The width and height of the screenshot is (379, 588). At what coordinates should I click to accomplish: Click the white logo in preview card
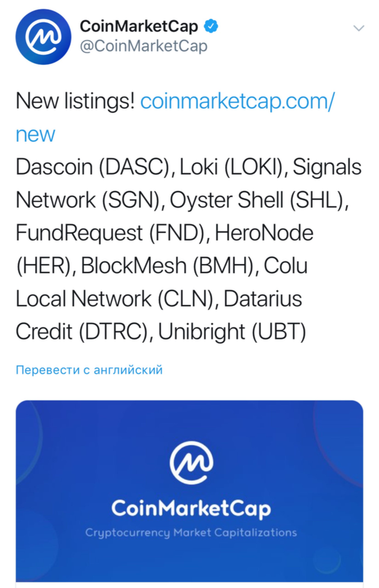191,463
